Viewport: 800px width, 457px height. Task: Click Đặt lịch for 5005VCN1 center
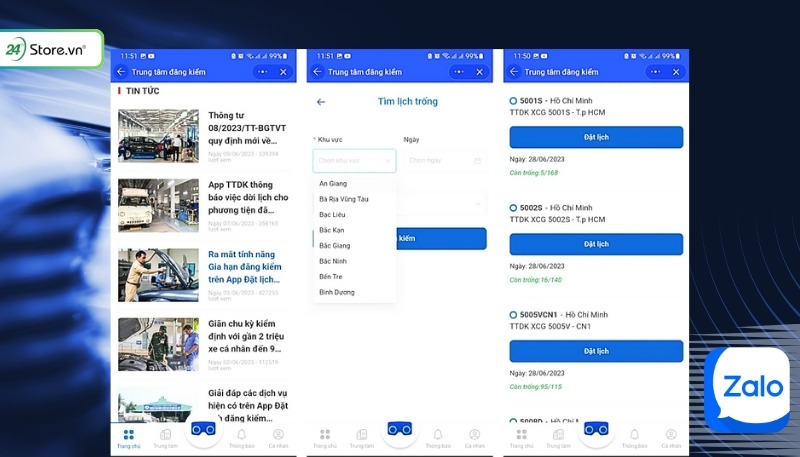[596, 351]
